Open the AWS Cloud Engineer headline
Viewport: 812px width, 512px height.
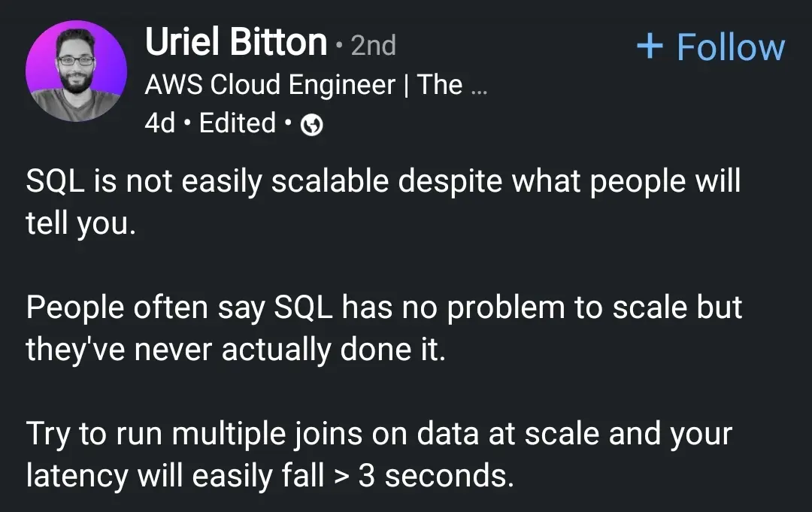(303, 84)
